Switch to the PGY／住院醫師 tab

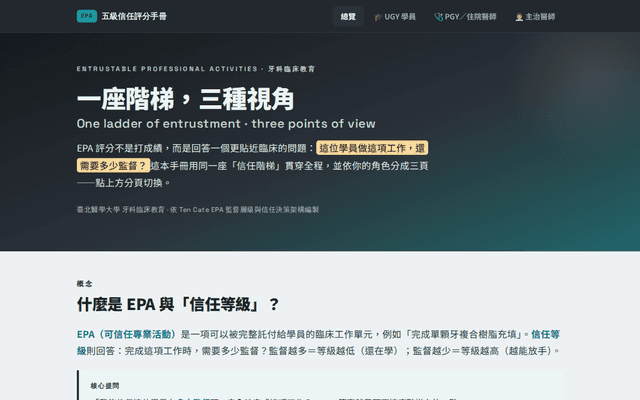coord(465,17)
